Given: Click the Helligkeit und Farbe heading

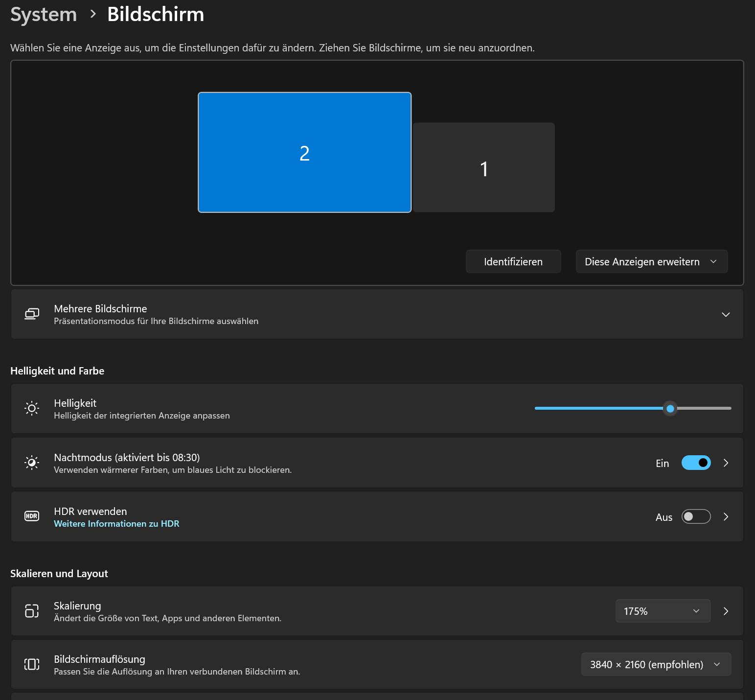Looking at the screenshot, I should tap(57, 371).
